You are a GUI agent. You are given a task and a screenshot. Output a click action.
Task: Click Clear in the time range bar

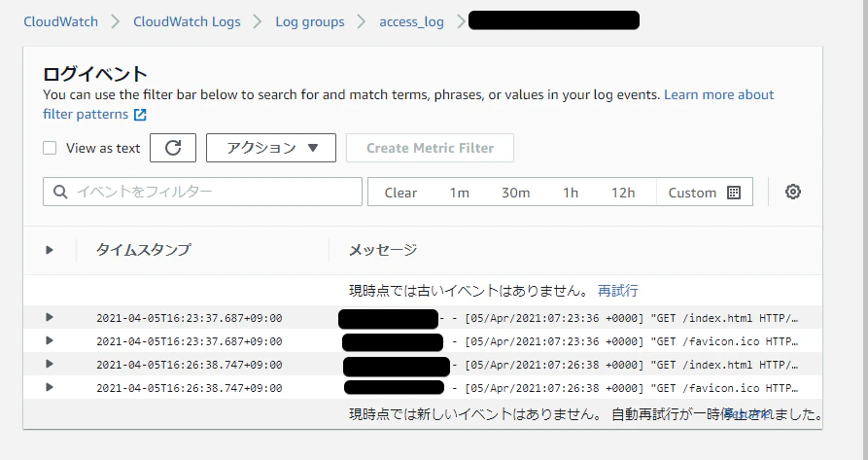click(400, 193)
